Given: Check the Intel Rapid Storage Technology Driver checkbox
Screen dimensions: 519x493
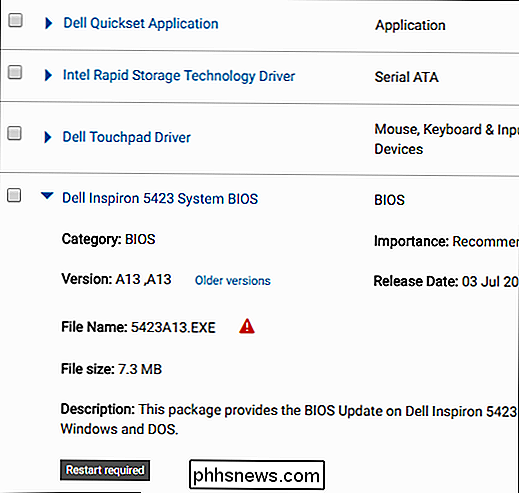Looking at the screenshot, I should point(15,72).
